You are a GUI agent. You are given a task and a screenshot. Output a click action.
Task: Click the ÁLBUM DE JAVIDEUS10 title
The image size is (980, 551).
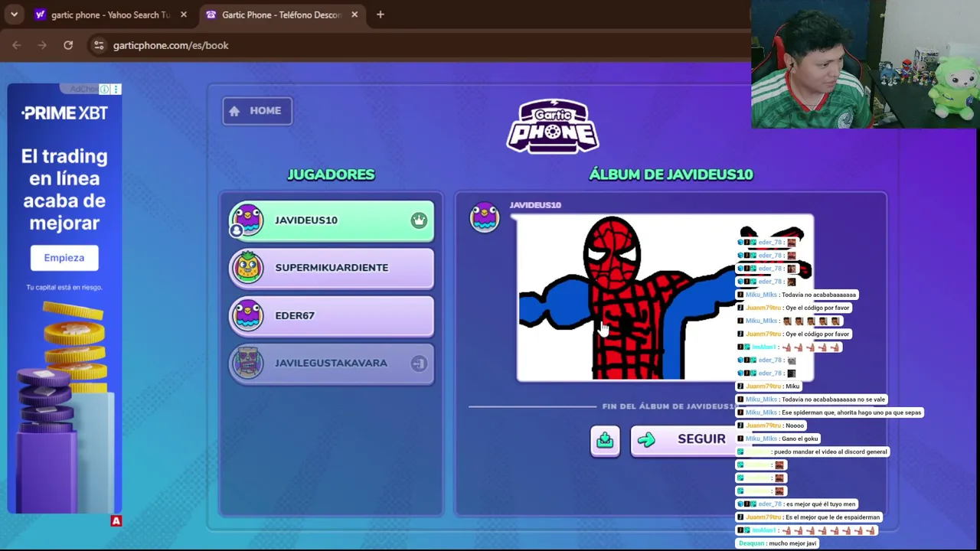[671, 174]
